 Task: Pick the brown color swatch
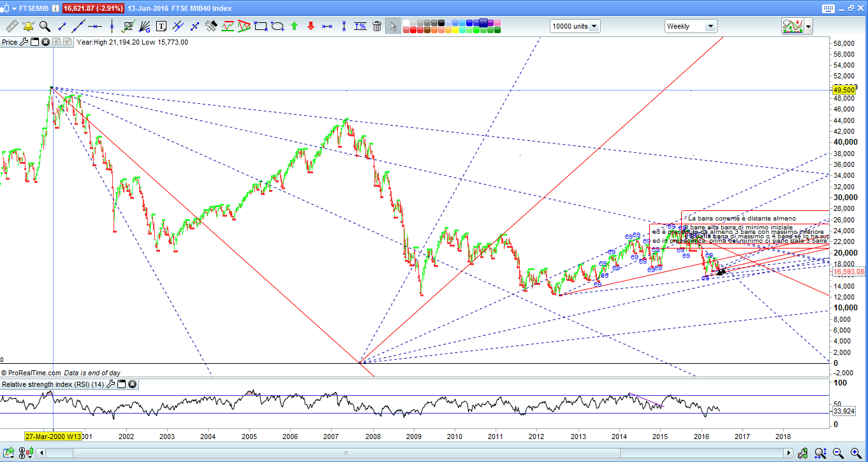point(427,30)
